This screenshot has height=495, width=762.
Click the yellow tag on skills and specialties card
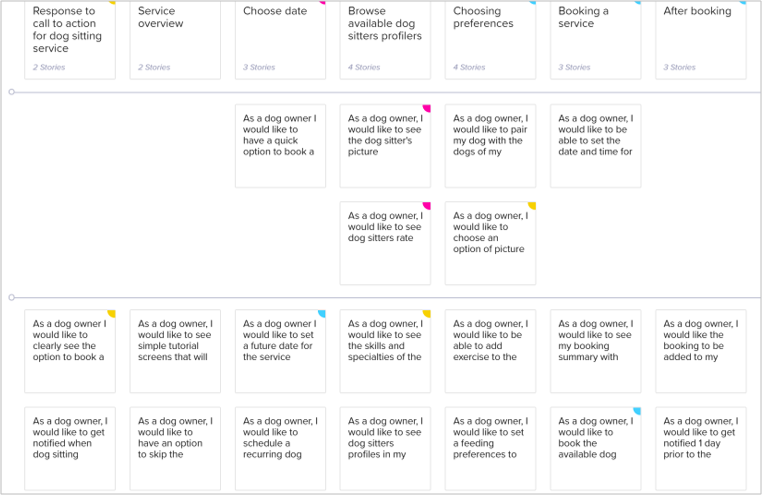427,314
